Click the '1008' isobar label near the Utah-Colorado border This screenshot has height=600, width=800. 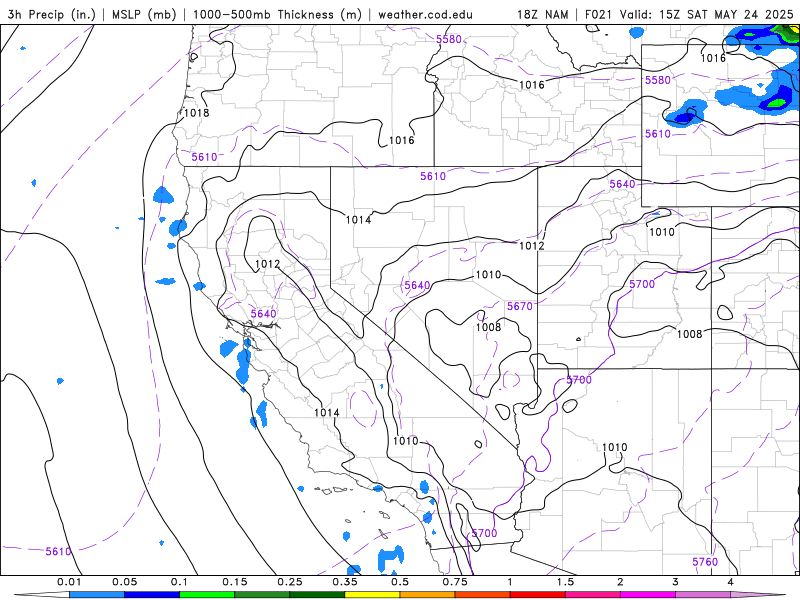[x=690, y=334]
